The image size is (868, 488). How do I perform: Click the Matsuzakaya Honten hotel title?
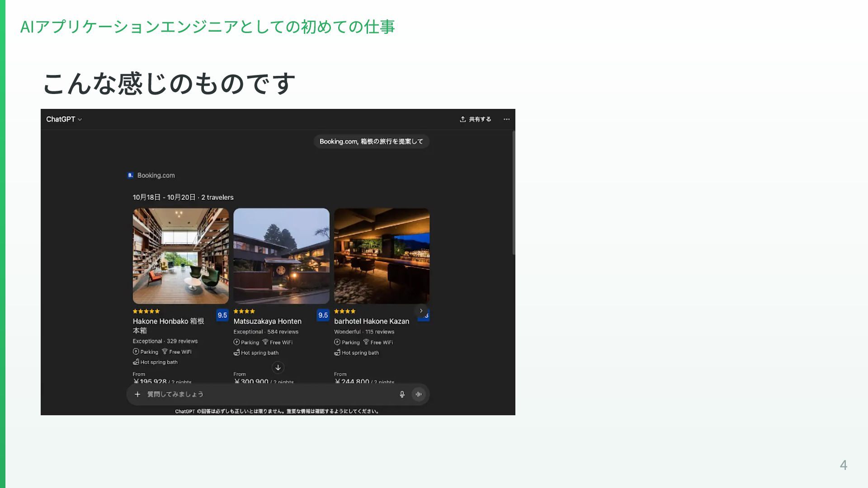pos(267,321)
